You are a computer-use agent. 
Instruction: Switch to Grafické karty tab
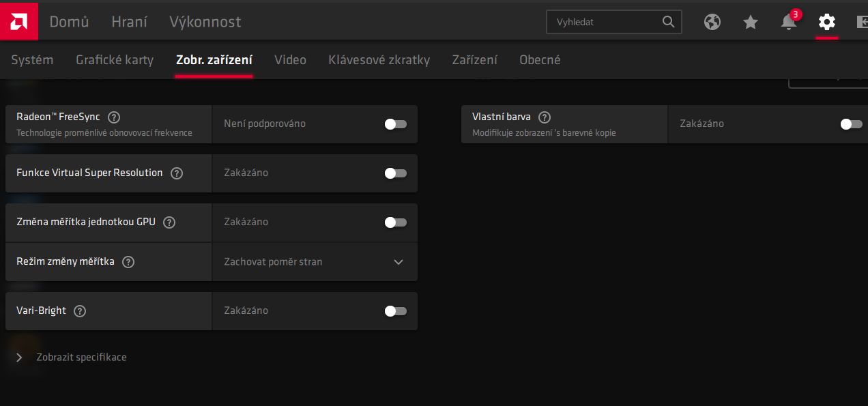[x=115, y=60]
